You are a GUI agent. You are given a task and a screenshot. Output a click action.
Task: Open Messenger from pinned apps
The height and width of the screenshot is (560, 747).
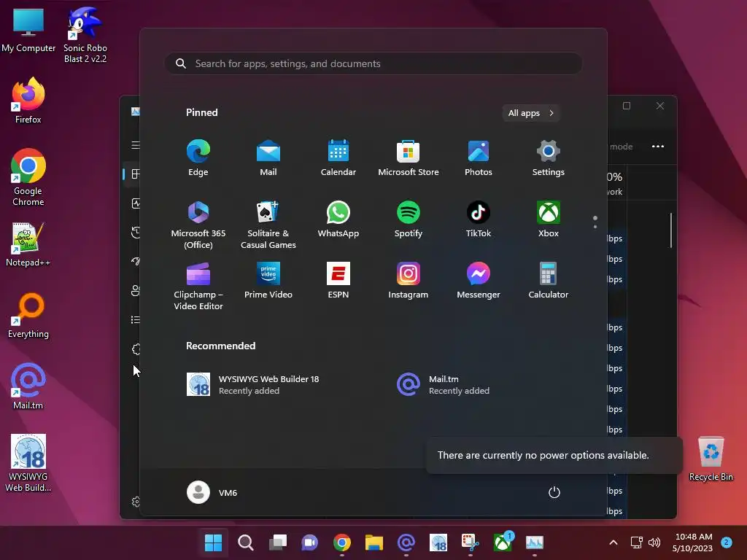479,281
